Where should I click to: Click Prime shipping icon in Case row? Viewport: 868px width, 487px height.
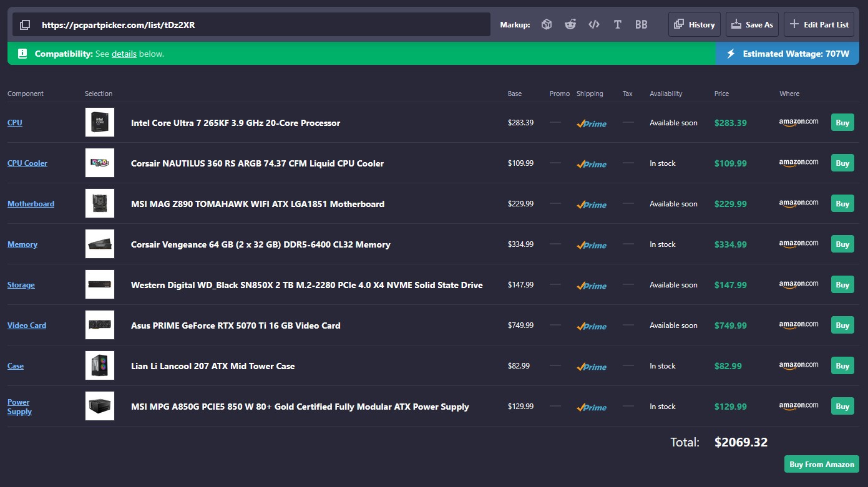(x=592, y=367)
